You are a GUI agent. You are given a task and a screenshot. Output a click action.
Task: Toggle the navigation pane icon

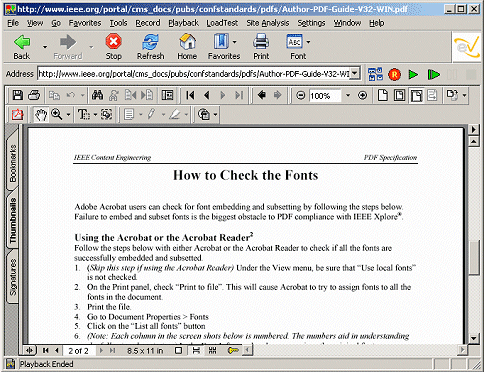pos(167,96)
